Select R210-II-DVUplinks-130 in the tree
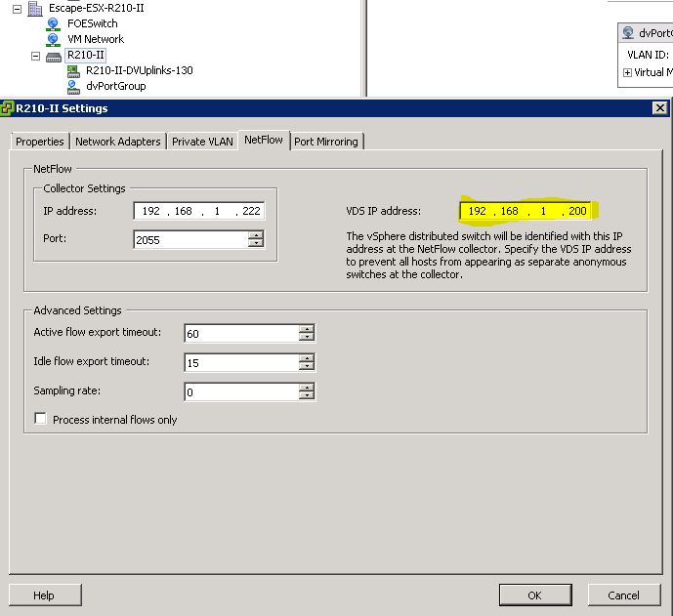This screenshot has width=673, height=616. coord(139,70)
